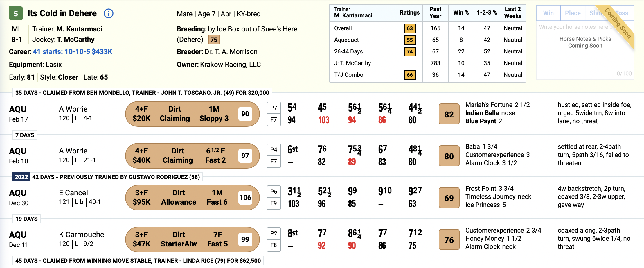The width and height of the screenshot is (644, 268).
Task: Open info icon beside Its Cold in Dehere
Action: click(x=109, y=13)
